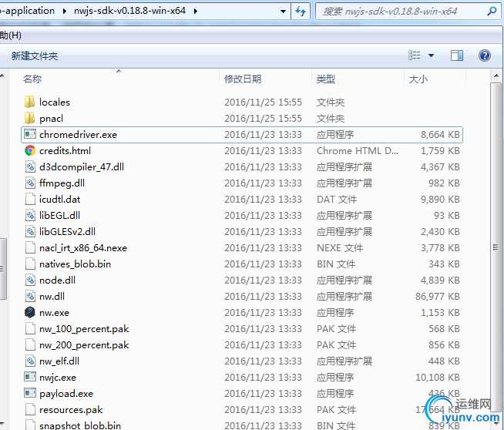Screen dimensions: 504x430
Task: Click the Chrome HTML D... type cell
Action: [358, 151]
